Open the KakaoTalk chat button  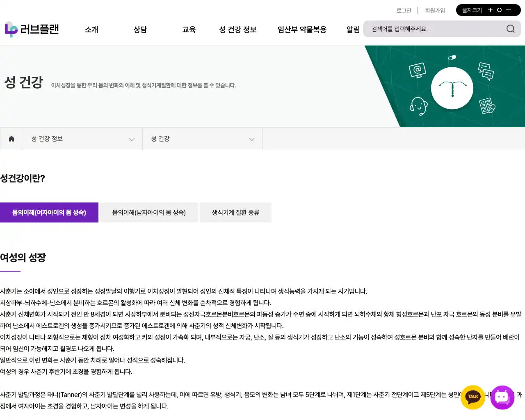click(472, 397)
